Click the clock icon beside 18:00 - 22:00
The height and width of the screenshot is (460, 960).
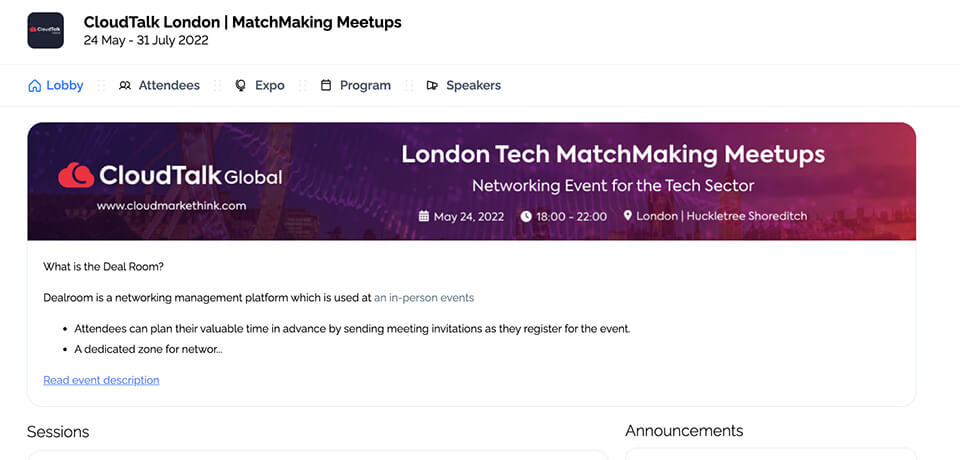click(x=526, y=216)
